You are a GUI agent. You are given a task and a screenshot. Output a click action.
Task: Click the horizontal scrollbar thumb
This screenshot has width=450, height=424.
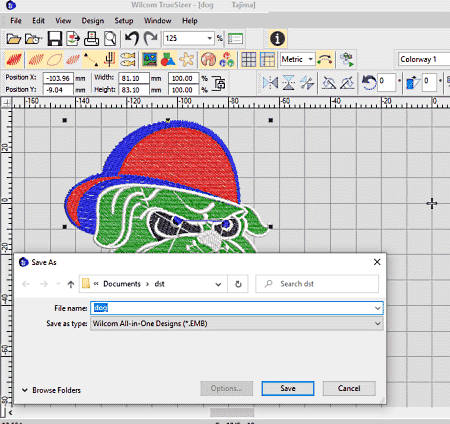(x=232, y=413)
